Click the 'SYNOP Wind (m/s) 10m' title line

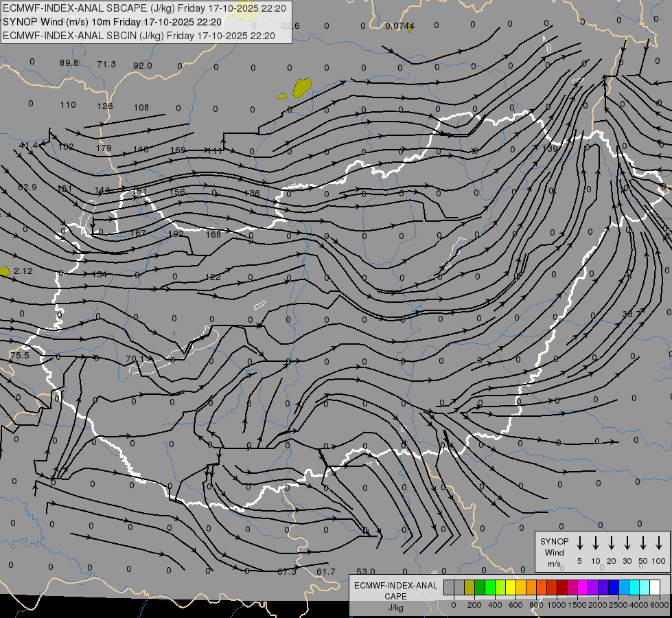click(113, 22)
